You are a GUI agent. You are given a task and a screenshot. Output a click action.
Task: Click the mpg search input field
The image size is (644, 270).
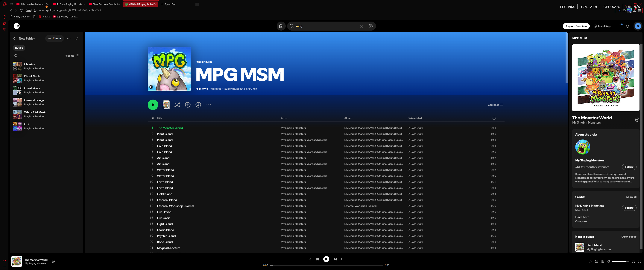[325, 26]
